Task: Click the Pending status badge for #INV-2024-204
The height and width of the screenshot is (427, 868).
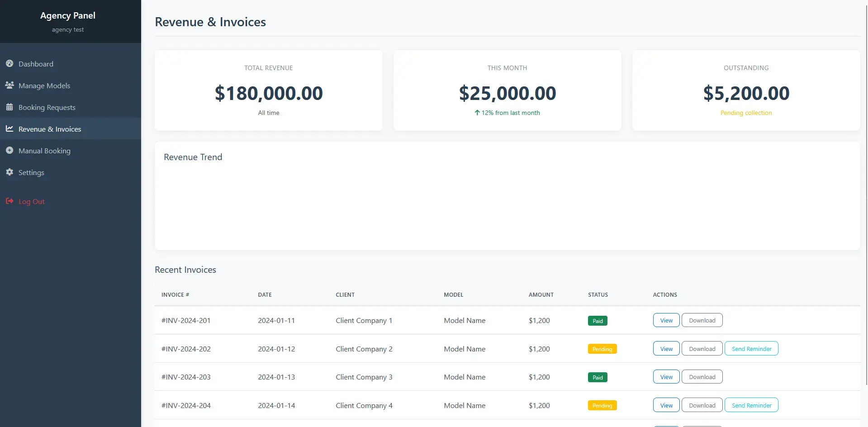Action: 602,406
